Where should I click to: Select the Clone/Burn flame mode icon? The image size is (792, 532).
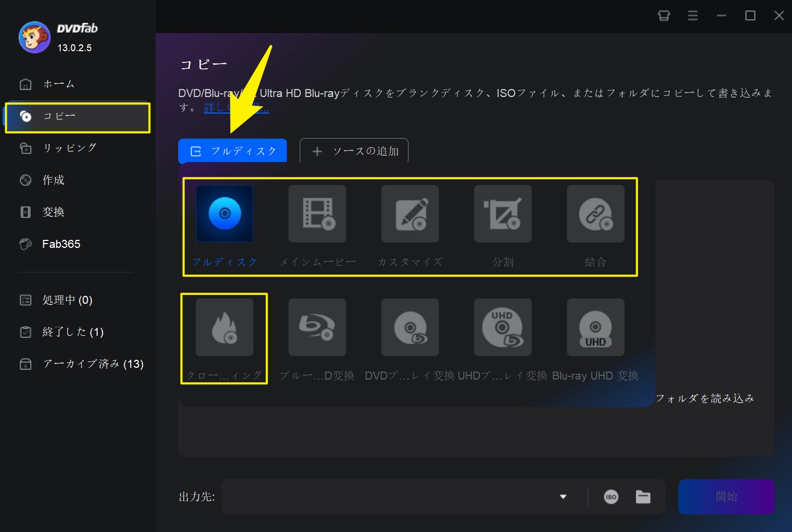pos(225,327)
